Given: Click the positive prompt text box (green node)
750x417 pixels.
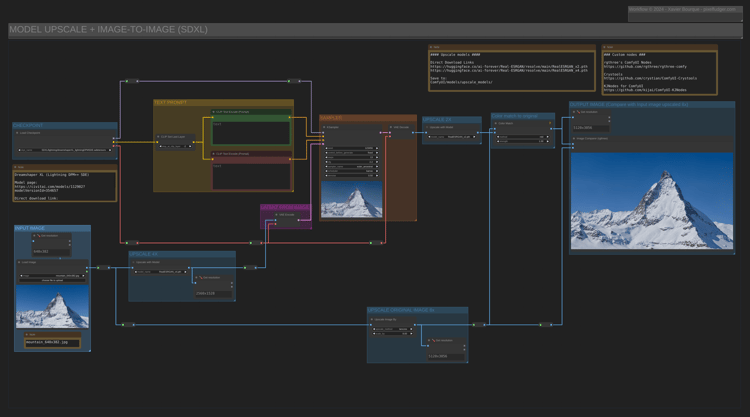Looking at the screenshot, I should [251, 132].
